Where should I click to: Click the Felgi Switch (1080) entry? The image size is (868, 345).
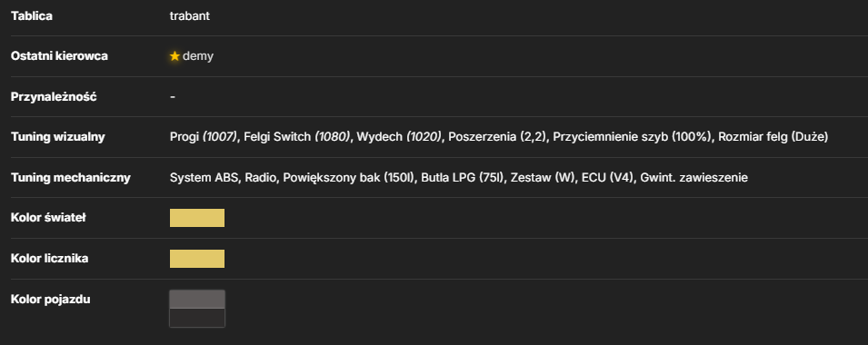point(297,137)
